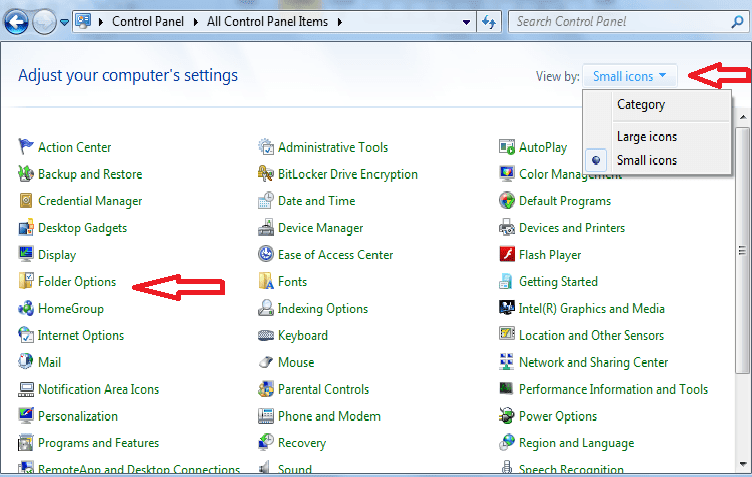This screenshot has height=477, width=752.
Task: Open Performance Information and Tools link
Action: [613, 389]
